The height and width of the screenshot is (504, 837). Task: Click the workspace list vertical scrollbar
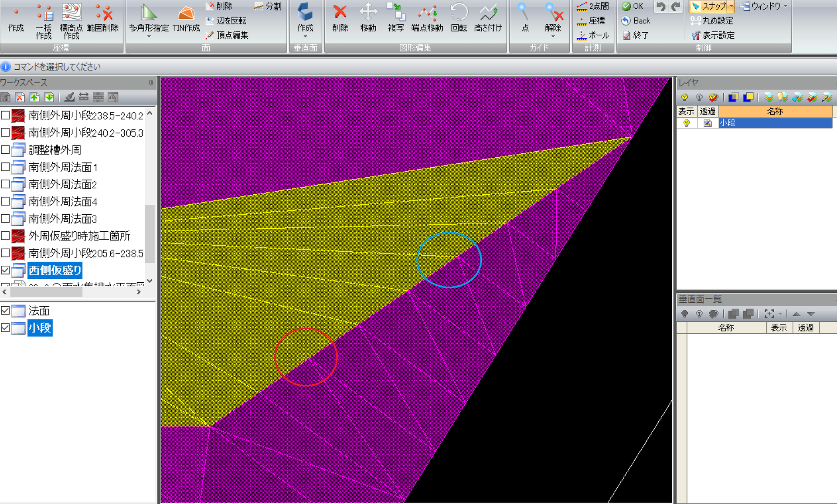click(x=150, y=196)
